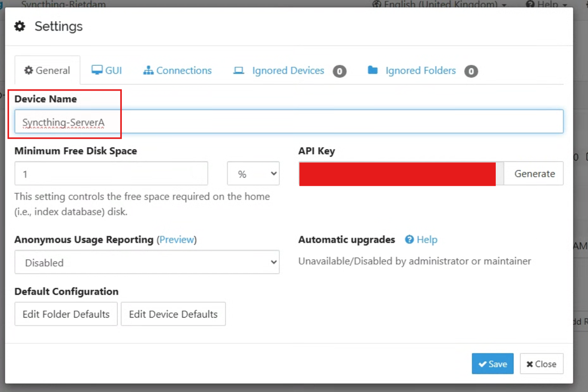Click the gear icon on General tab
The width and height of the screenshot is (588, 392).
tap(28, 70)
